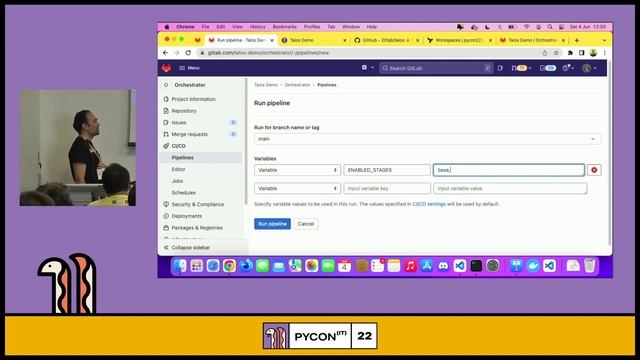Switch to the Talos Demo Chrome tab
This screenshot has width=640, height=360.
(313, 40)
